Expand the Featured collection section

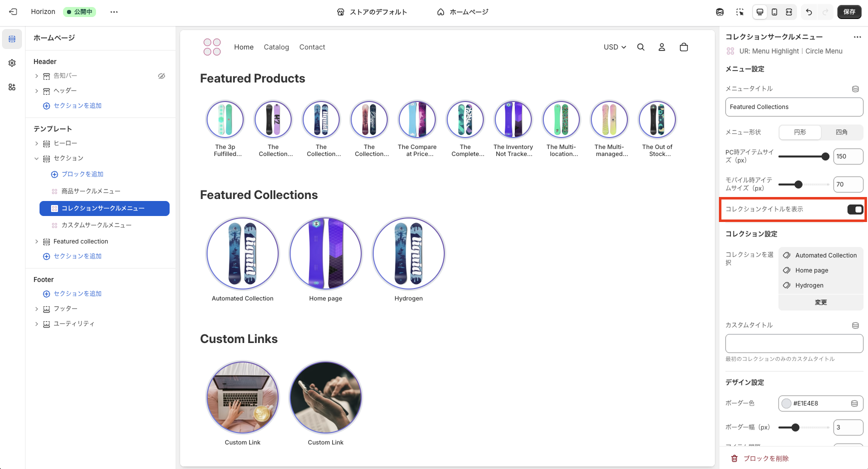(37, 241)
